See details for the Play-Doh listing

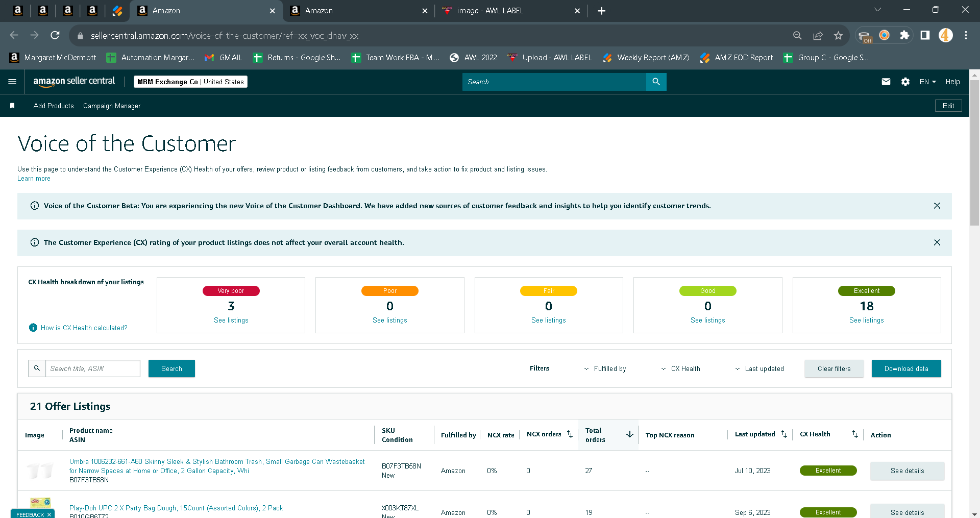907,512
